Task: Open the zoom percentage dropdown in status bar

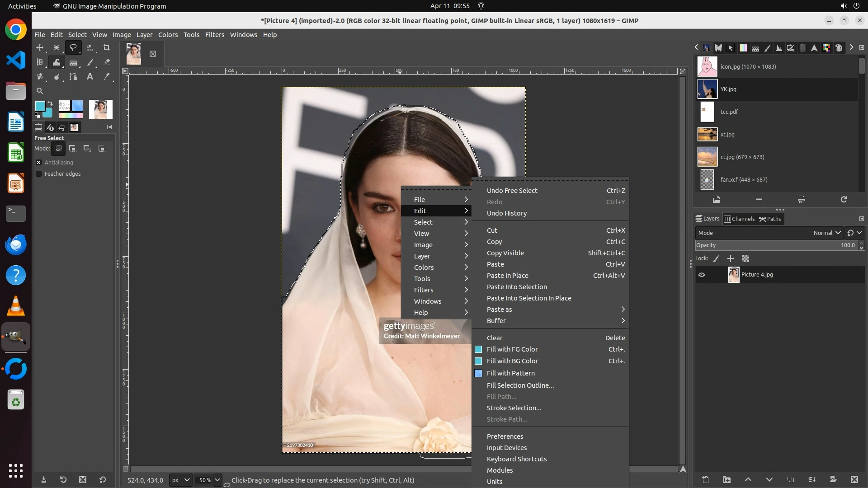Action: click(x=217, y=480)
